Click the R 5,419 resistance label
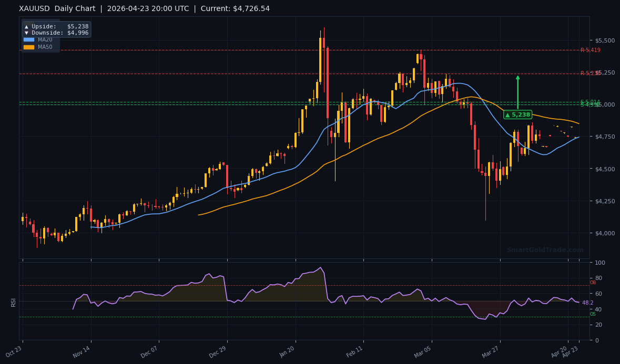Image resolution: width=620 pixels, height=364 pixels. point(592,50)
